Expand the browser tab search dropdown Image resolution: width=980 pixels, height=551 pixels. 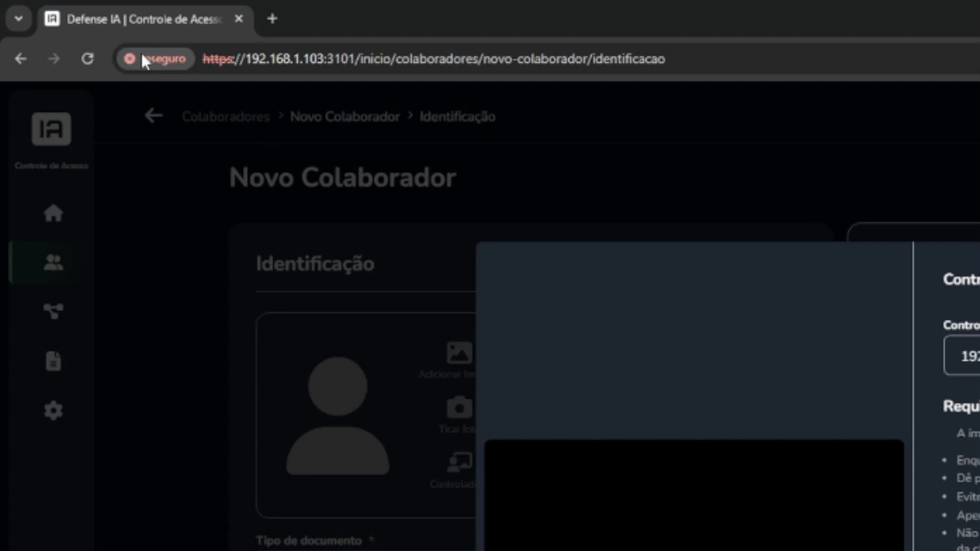coord(18,18)
